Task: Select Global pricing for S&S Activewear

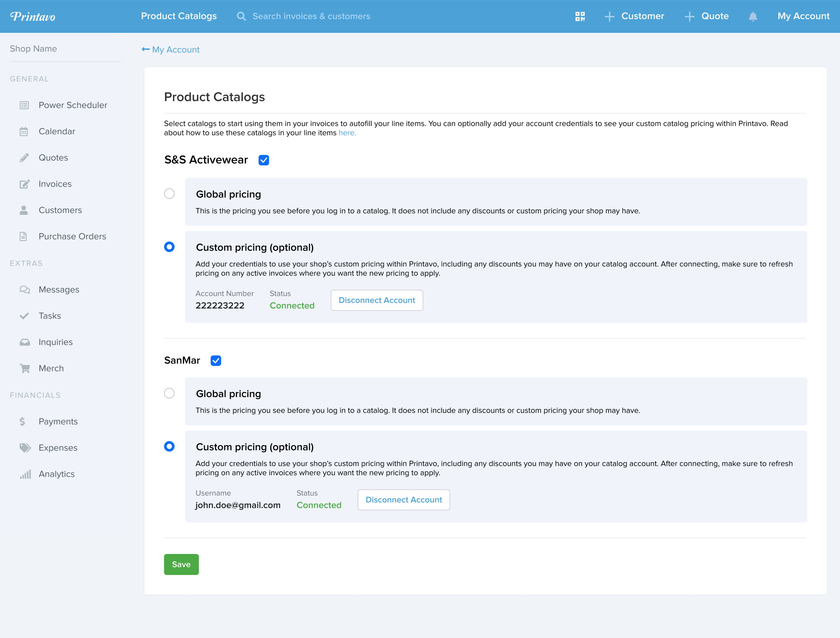Action: pyautogui.click(x=169, y=194)
